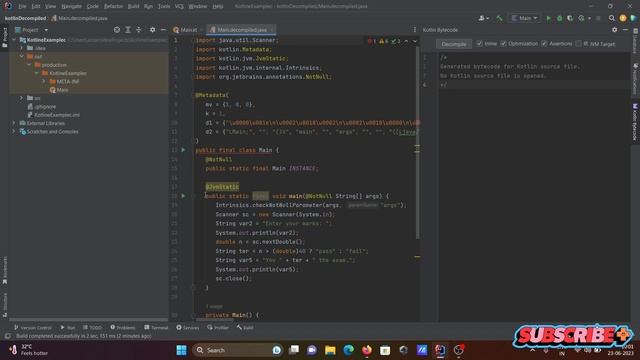Go to previous highlighted error arrow
640x360 pixels.
tap(406, 41)
